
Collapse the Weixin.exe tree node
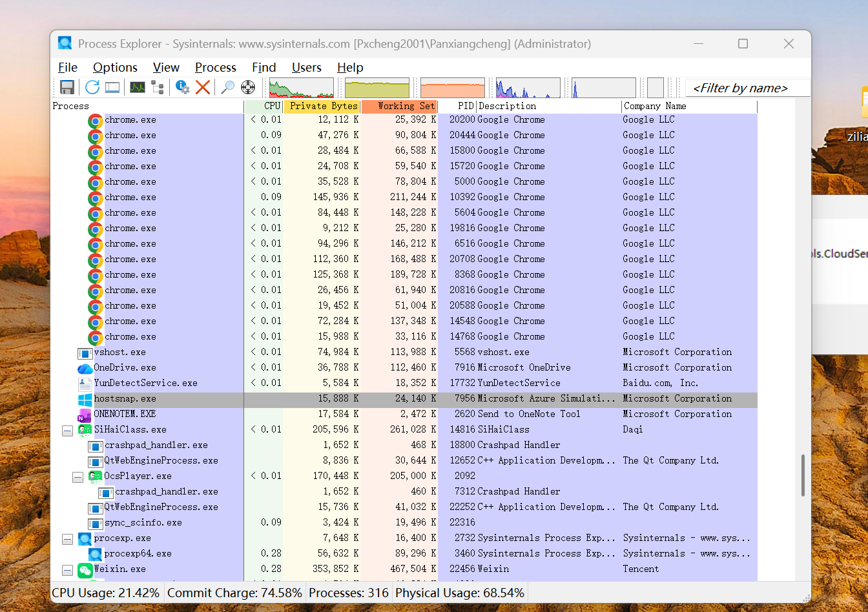[x=67, y=569]
